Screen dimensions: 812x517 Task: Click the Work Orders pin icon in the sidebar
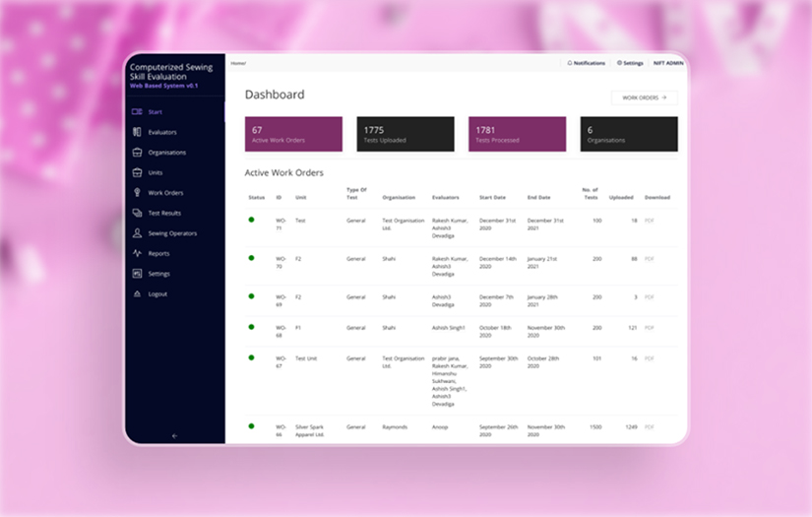click(x=137, y=193)
